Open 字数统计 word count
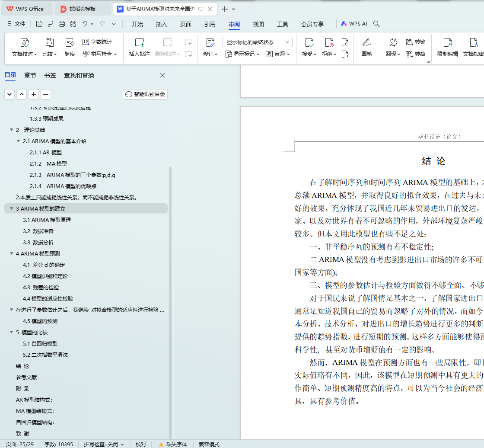This screenshot has height=448, width=484. [x=97, y=42]
